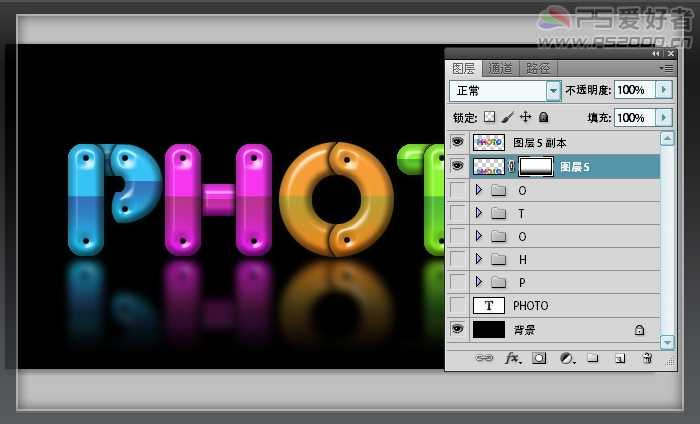Click the PHOTO text layer T thumbnail

click(x=489, y=306)
